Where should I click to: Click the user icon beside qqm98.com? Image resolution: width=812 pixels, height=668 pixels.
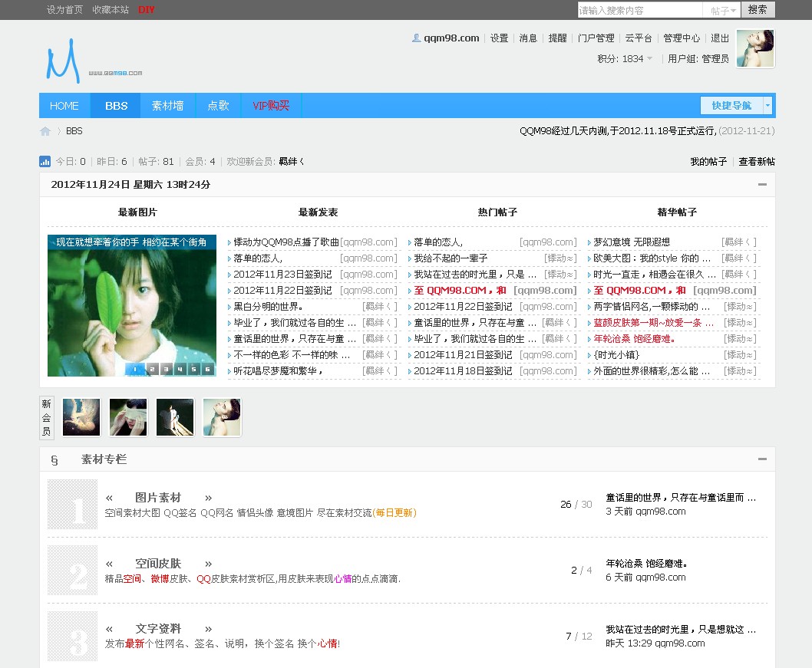click(x=416, y=38)
